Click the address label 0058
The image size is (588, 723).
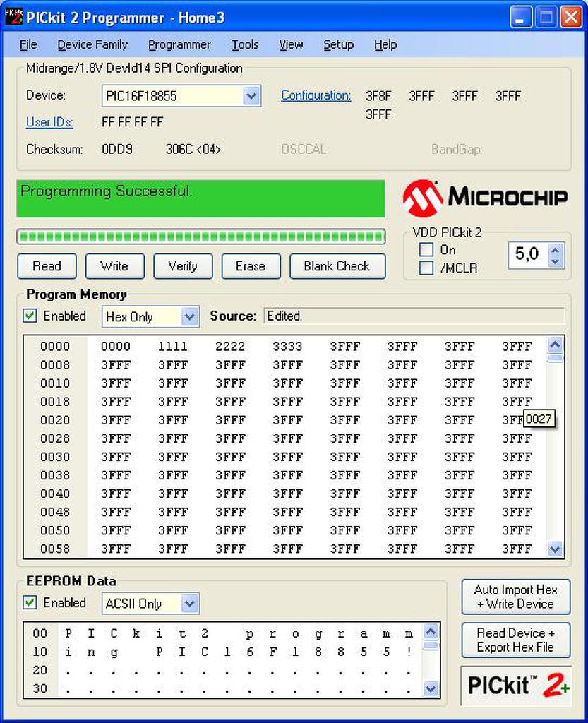click(55, 549)
